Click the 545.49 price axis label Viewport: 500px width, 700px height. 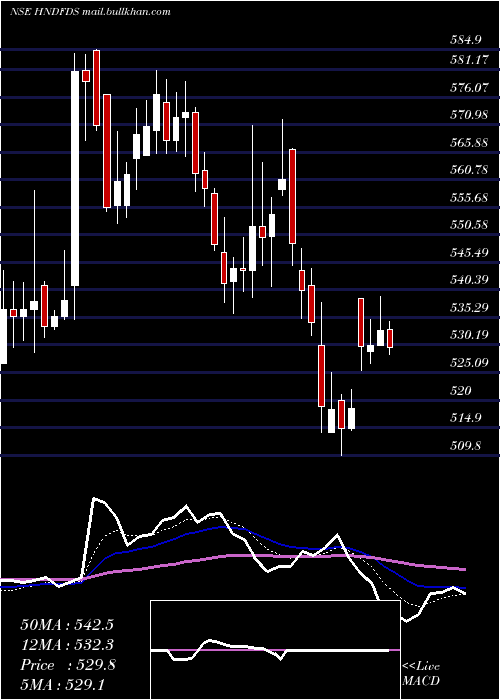tap(469, 253)
